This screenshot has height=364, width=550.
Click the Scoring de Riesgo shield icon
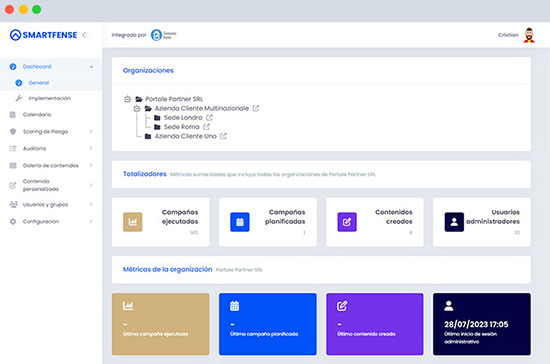point(13,132)
